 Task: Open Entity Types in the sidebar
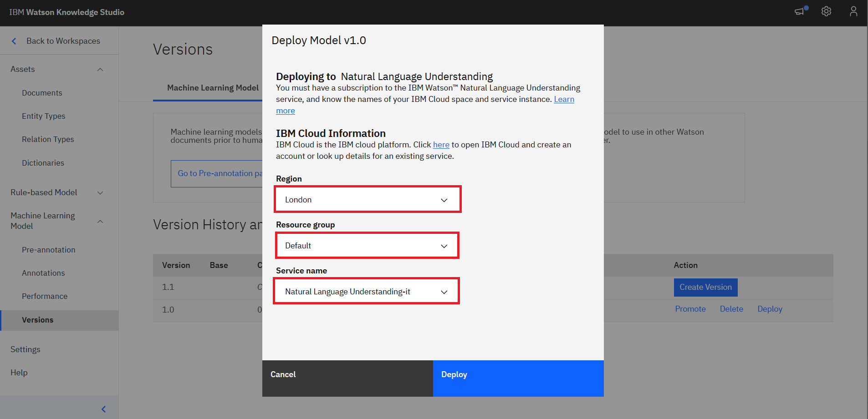(44, 116)
